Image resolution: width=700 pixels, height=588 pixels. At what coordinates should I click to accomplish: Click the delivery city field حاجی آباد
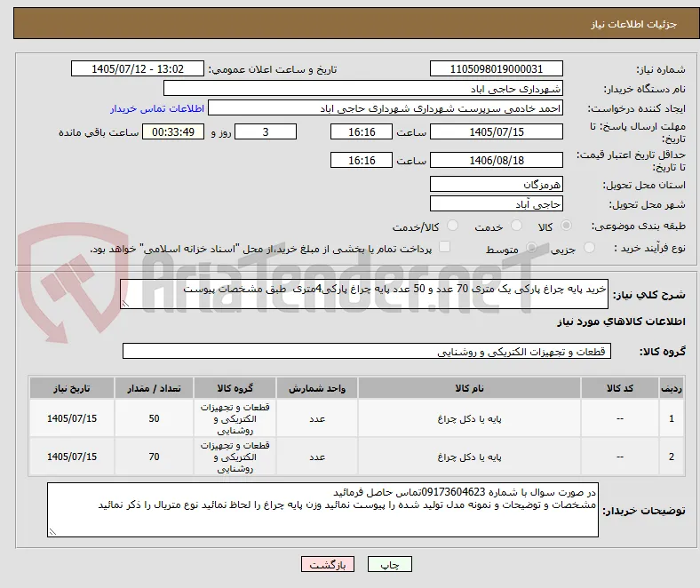click(x=496, y=204)
